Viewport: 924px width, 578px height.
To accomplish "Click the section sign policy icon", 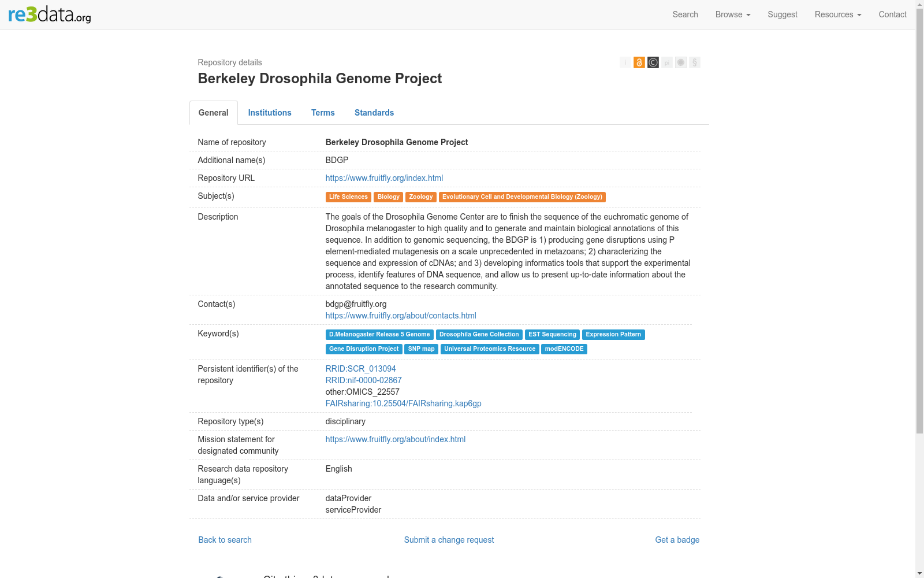I will tap(695, 62).
